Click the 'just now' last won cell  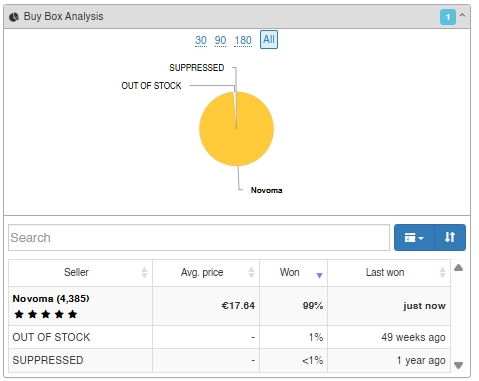coord(389,306)
